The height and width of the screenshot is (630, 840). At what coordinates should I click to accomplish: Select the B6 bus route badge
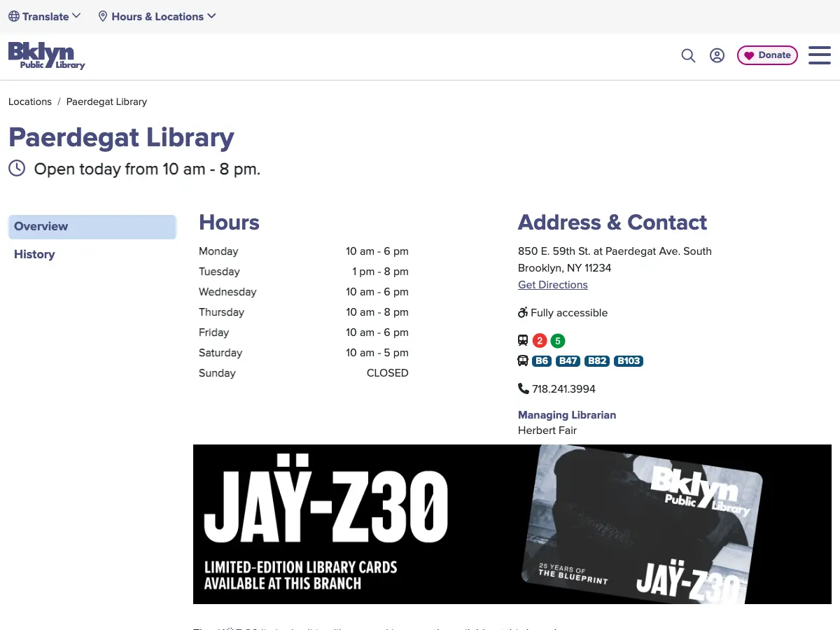pos(542,361)
